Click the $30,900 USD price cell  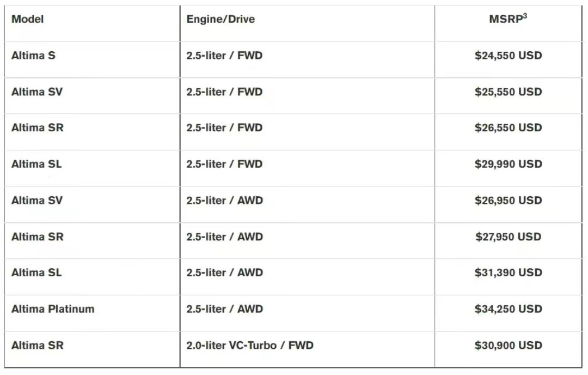pyautogui.click(x=508, y=345)
